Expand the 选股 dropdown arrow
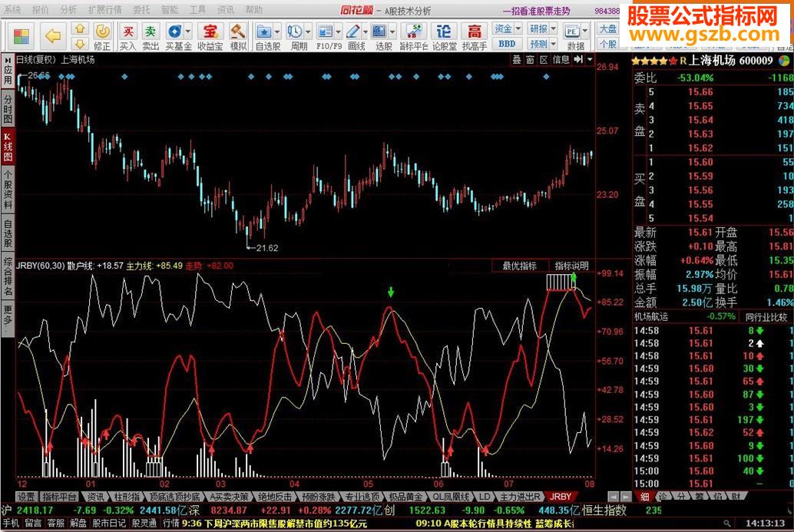Image resolution: width=794 pixels, height=532 pixels. pyautogui.click(x=392, y=31)
